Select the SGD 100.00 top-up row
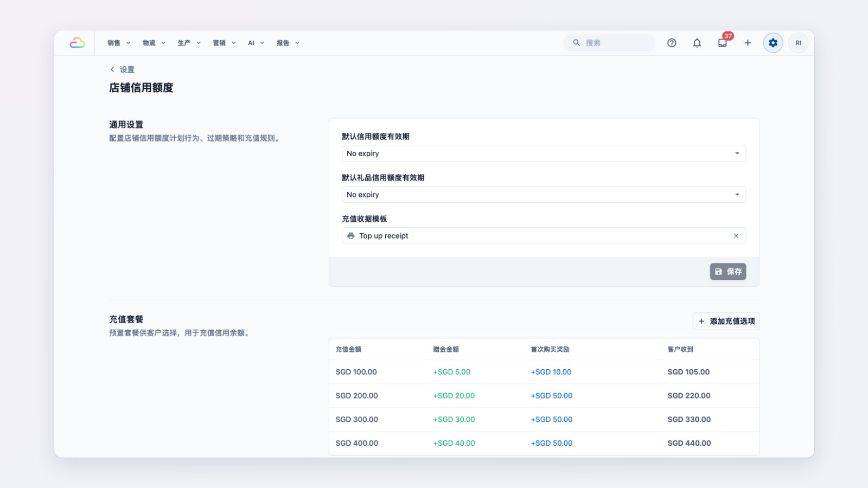Viewport: 868px width, 488px height. tap(544, 372)
